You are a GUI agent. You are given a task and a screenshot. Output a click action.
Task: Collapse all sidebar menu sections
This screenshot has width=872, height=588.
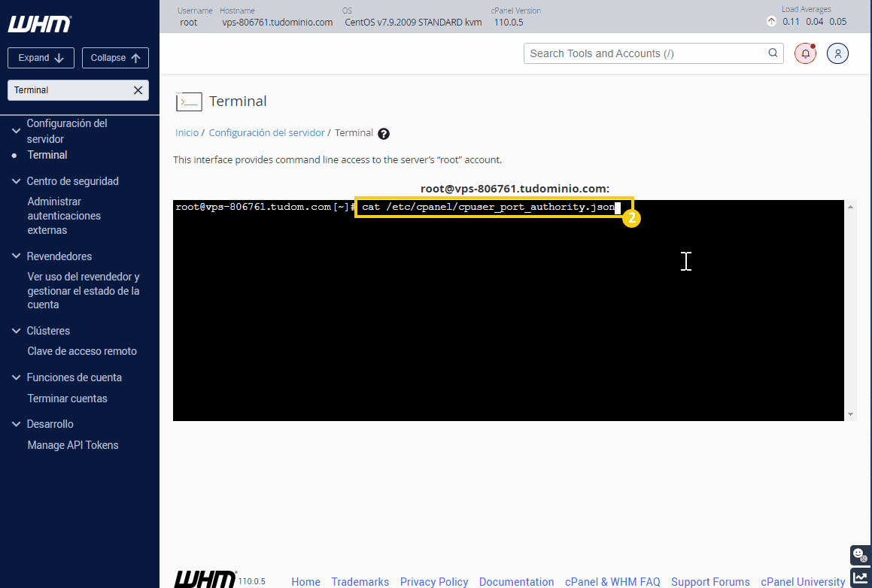point(115,58)
